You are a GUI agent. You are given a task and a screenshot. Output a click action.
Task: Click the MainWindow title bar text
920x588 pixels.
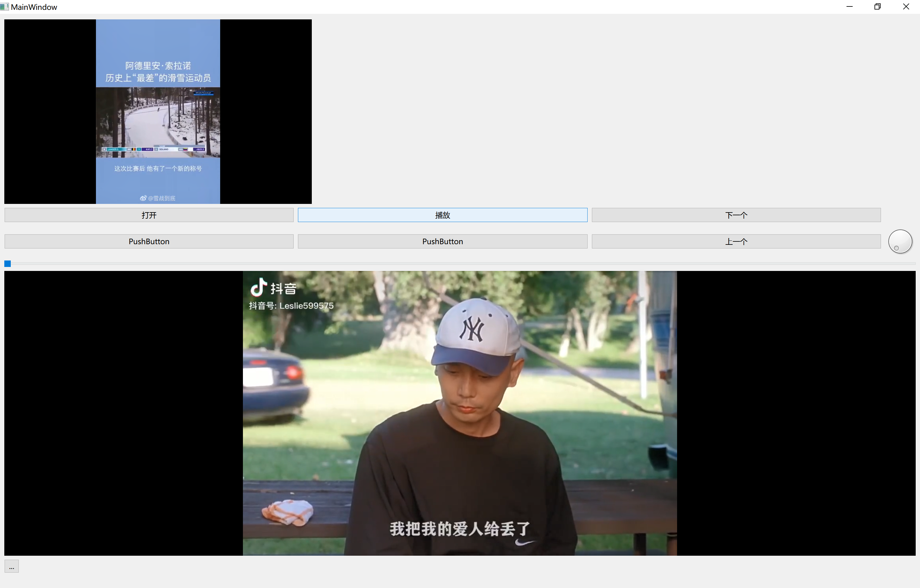point(34,7)
